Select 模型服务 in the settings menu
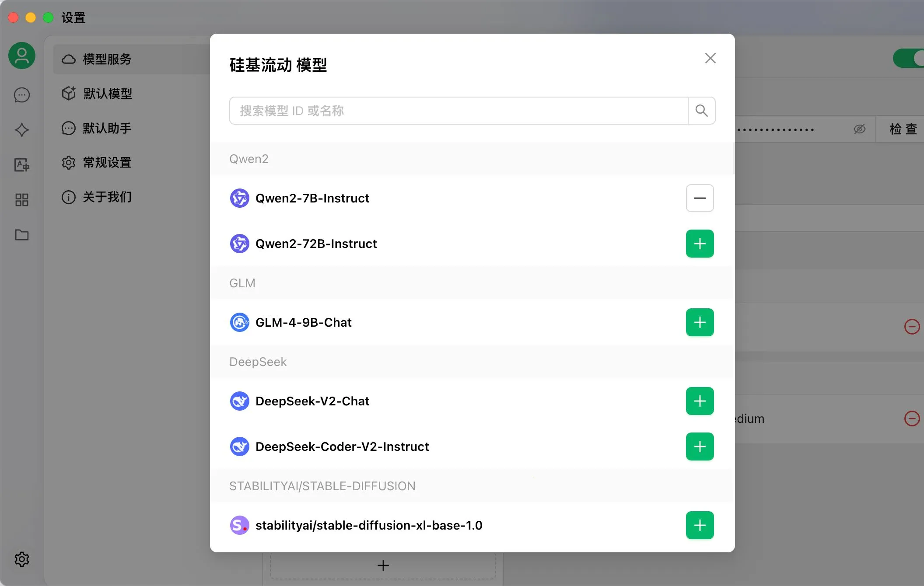Viewport: 924px width, 586px height. [x=108, y=59]
